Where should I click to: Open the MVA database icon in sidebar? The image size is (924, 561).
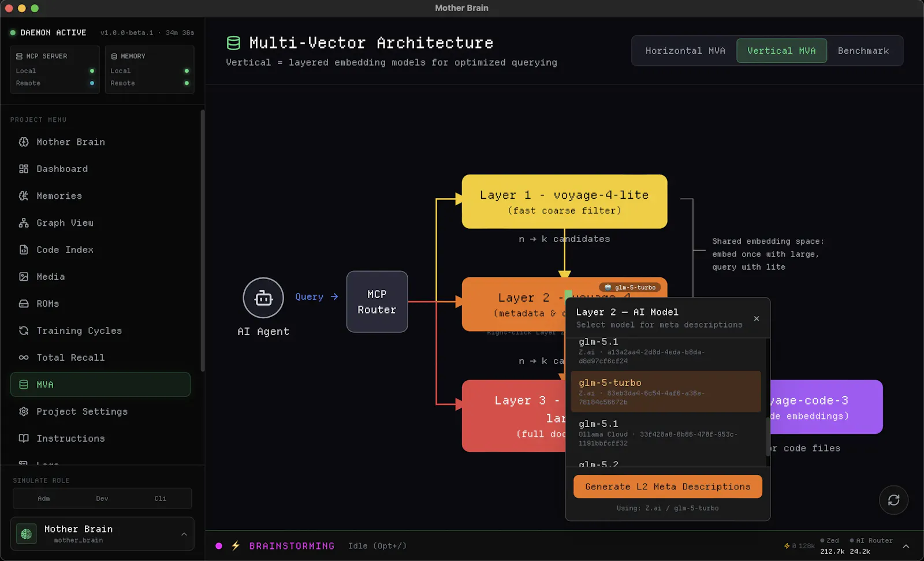pos(24,385)
